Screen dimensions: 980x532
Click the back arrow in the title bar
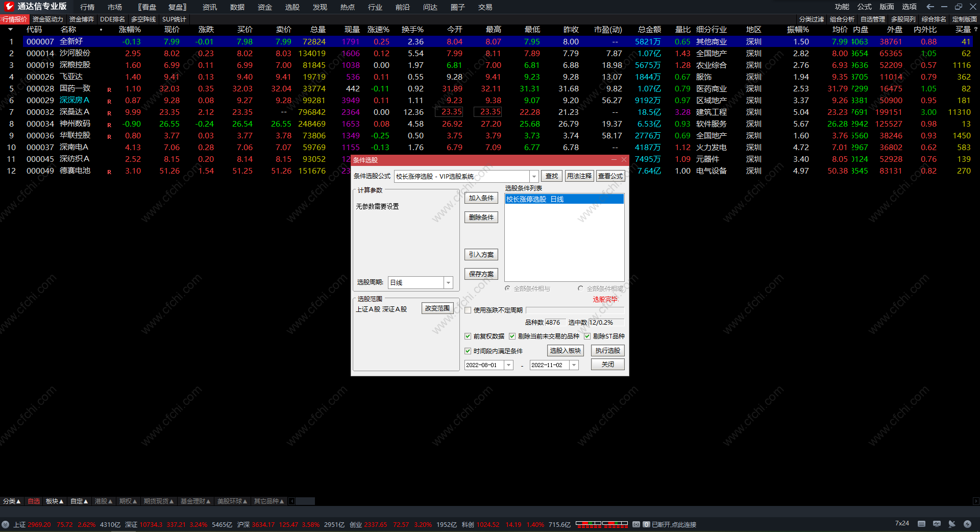[930, 7]
